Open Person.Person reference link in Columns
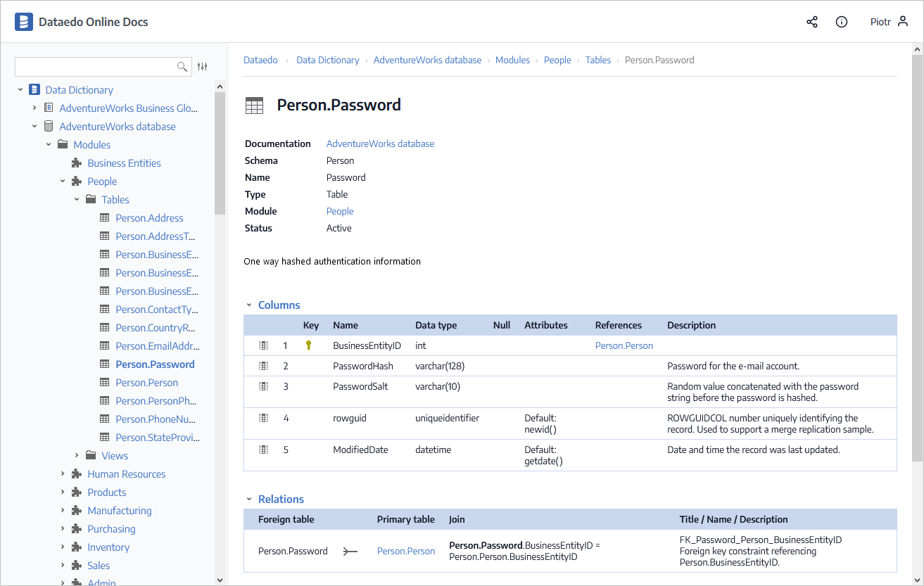The image size is (924, 586). [x=624, y=345]
